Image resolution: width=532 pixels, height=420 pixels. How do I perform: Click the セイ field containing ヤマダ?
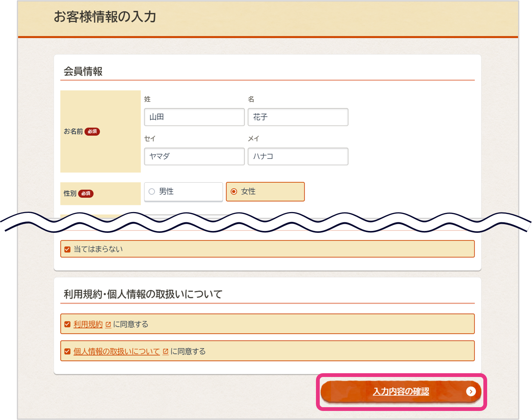coord(194,157)
